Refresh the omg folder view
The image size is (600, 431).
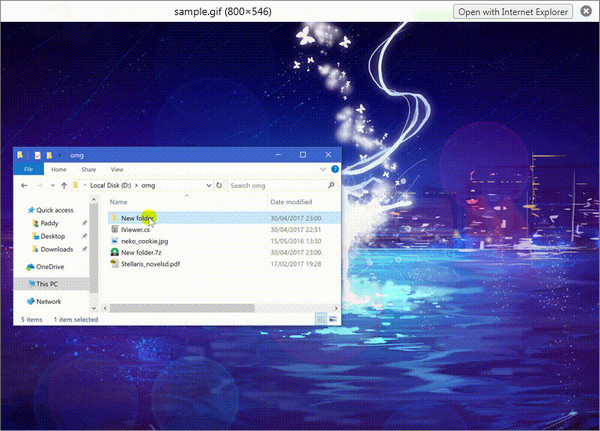[x=218, y=185]
